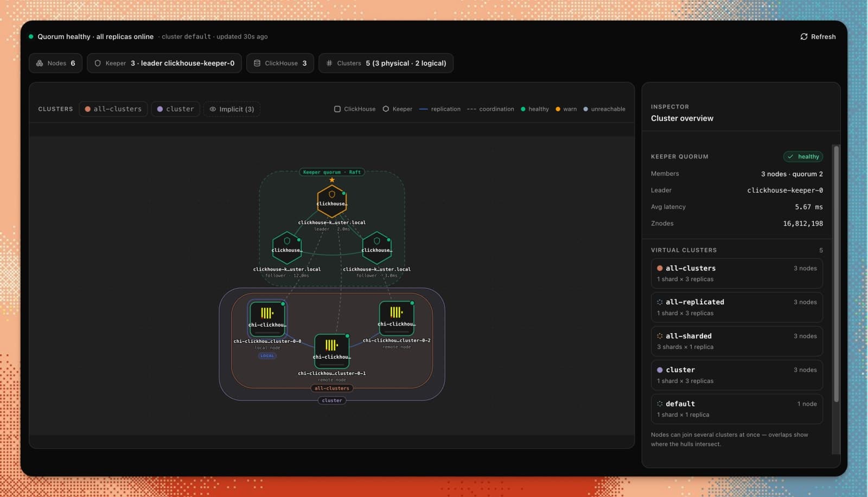Select the chi-clickhou cluster-0-0 local node
This screenshot has width=868, height=497.
pyautogui.click(x=267, y=319)
